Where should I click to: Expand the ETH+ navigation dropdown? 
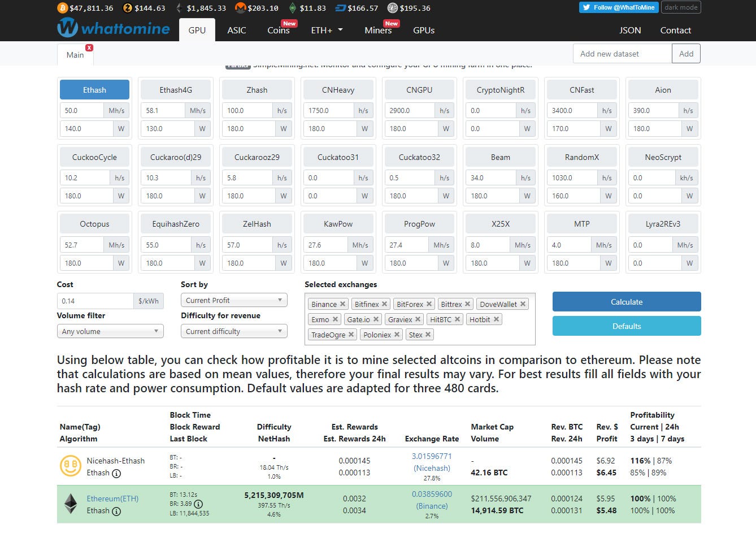327,30
